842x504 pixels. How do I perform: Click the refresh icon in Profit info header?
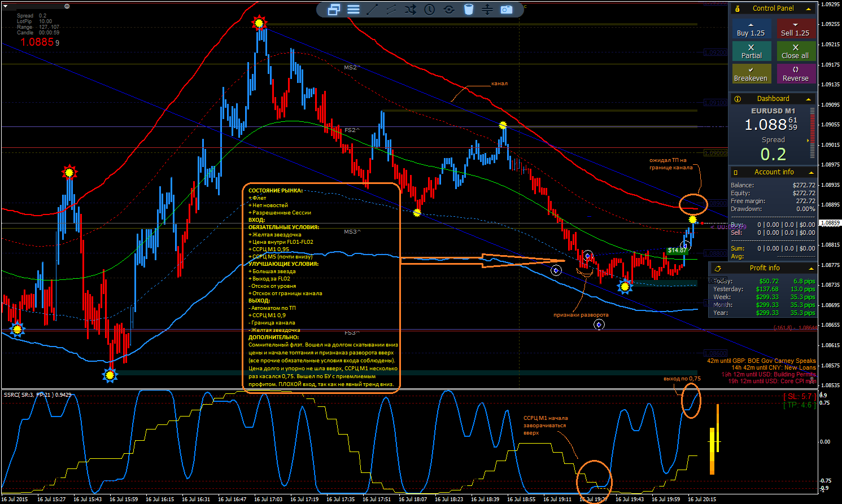(x=718, y=268)
